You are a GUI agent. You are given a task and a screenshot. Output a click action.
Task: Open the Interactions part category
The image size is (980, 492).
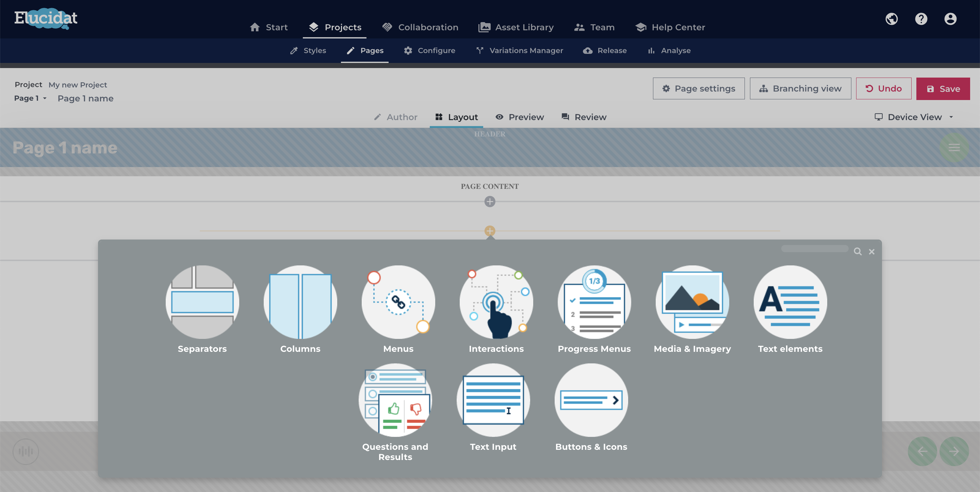496,310
